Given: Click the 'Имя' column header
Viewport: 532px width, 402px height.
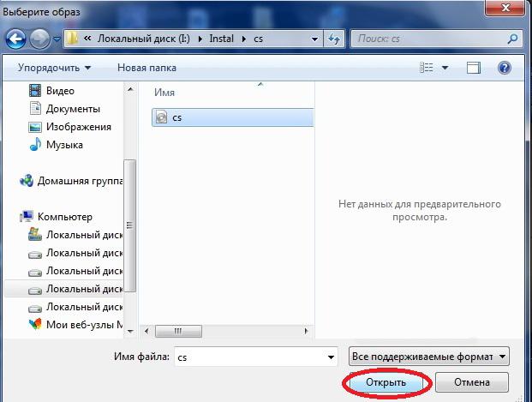Looking at the screenshot, I should coord(164,93).
